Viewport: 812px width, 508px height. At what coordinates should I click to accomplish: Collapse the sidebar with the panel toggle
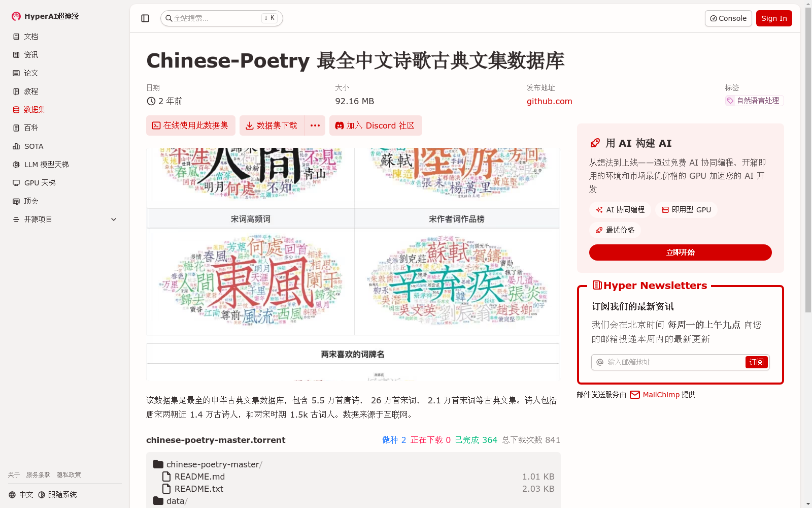(x=145, y=18)
